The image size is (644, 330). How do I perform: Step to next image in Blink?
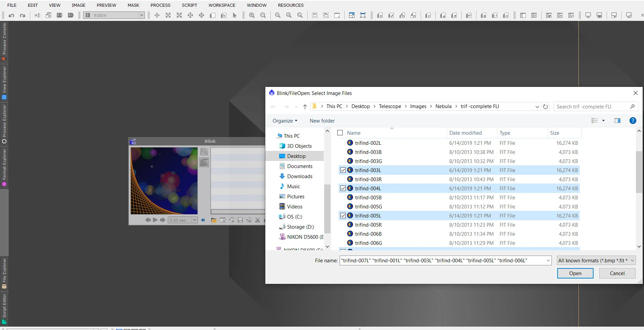point(163,220)
